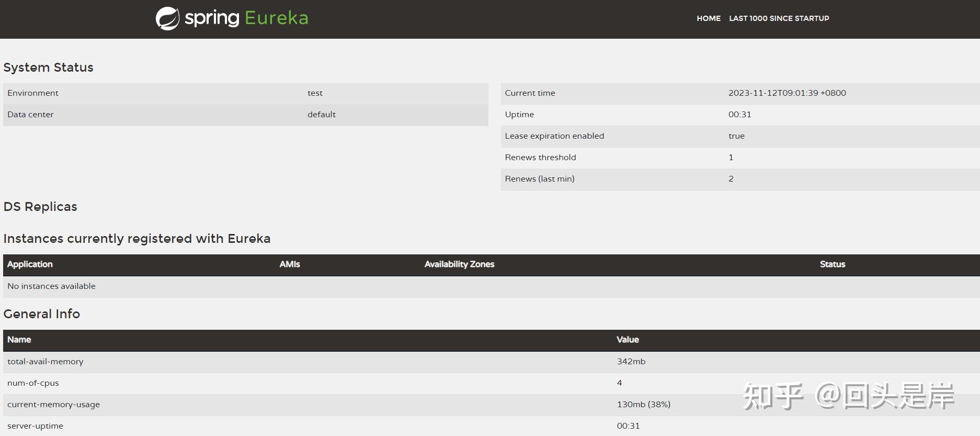Click the DS Replicas heading
Image resolution: width=980 pixels, height=436 pixels.
pos(40,207)
